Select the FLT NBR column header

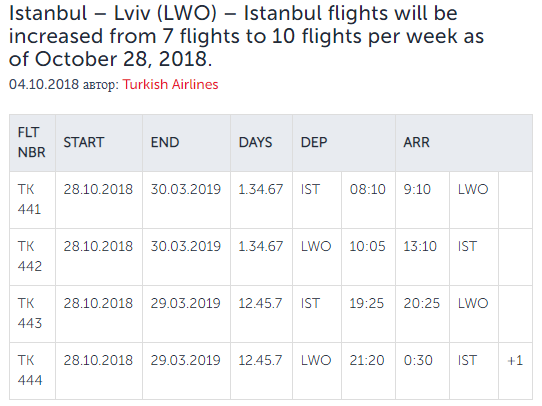click(32, 142)
